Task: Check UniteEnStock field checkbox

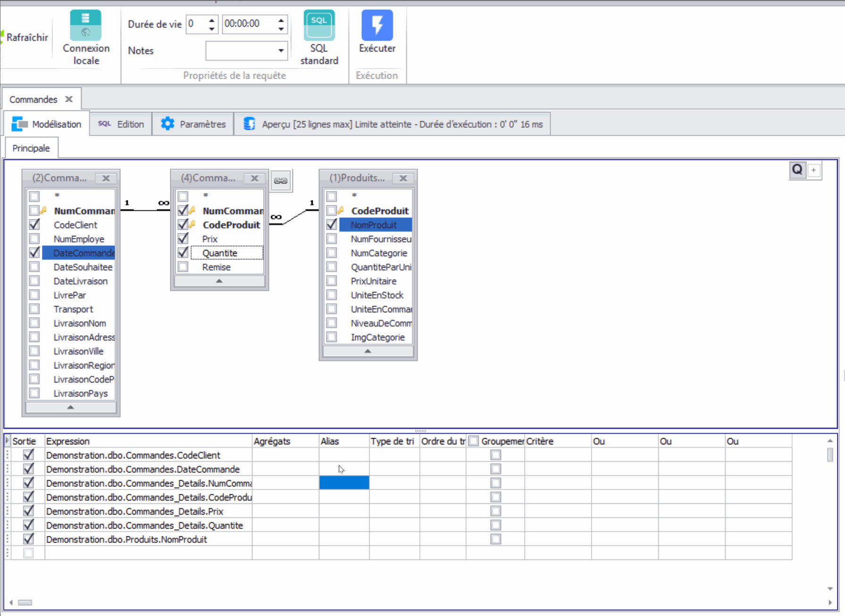Action: [332, 295]
